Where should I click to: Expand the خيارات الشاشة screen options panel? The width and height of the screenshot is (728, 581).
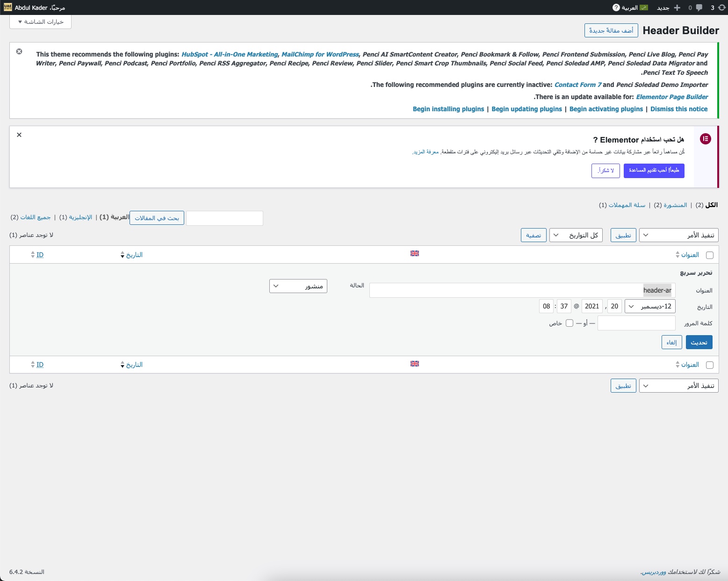(x=40, y=22)
